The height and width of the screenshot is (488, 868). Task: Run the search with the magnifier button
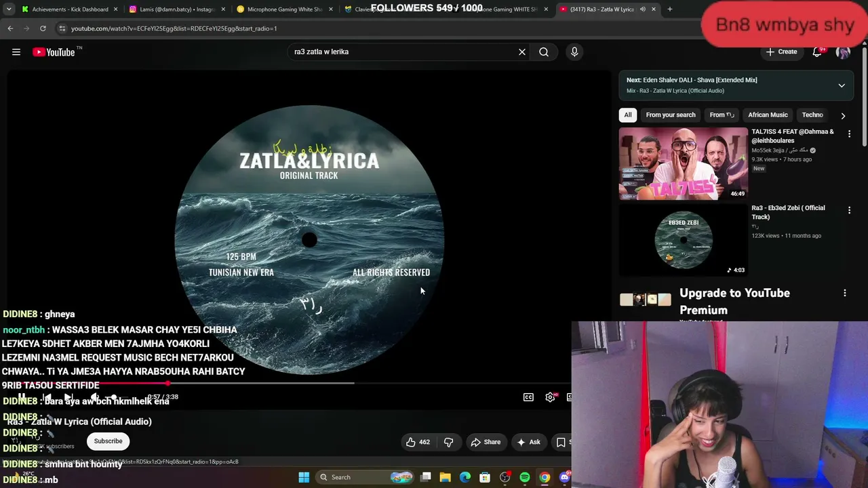pyautogui.click(x=544, y=52)
